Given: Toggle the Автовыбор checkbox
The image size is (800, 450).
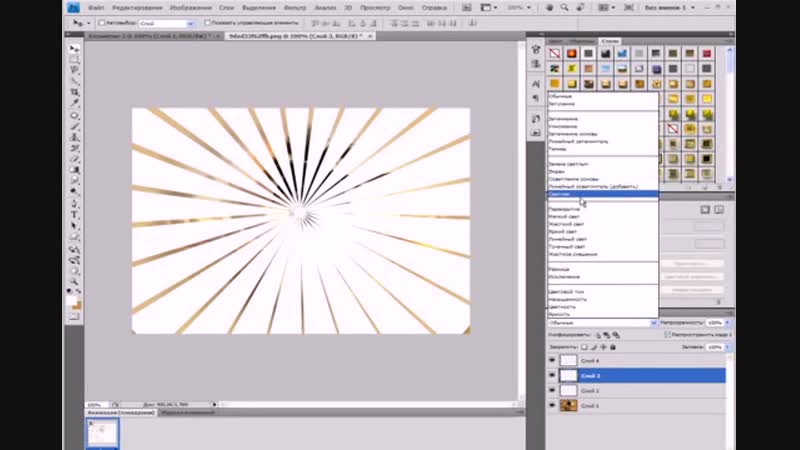Looking at the screenshot, I should click(102, 23).
